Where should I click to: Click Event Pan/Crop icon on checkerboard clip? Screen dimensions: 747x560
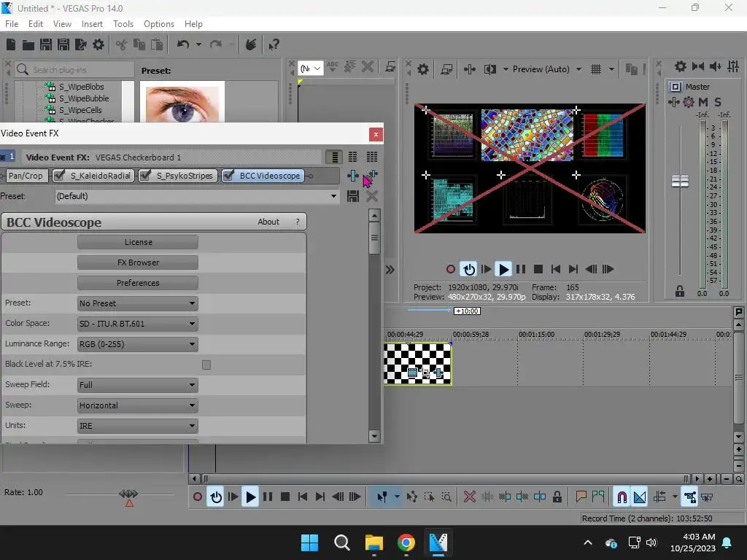tap(425, 373)
